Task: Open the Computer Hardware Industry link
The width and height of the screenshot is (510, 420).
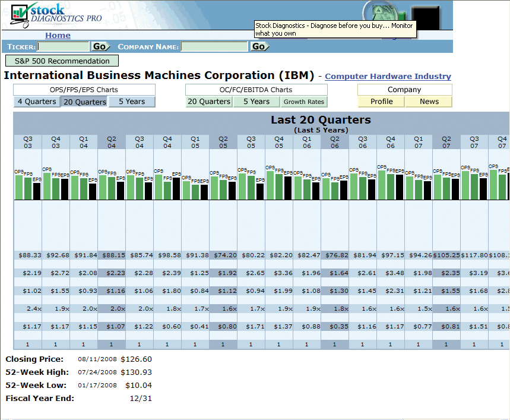Action: pyautogui.click(x=388, y=77)
